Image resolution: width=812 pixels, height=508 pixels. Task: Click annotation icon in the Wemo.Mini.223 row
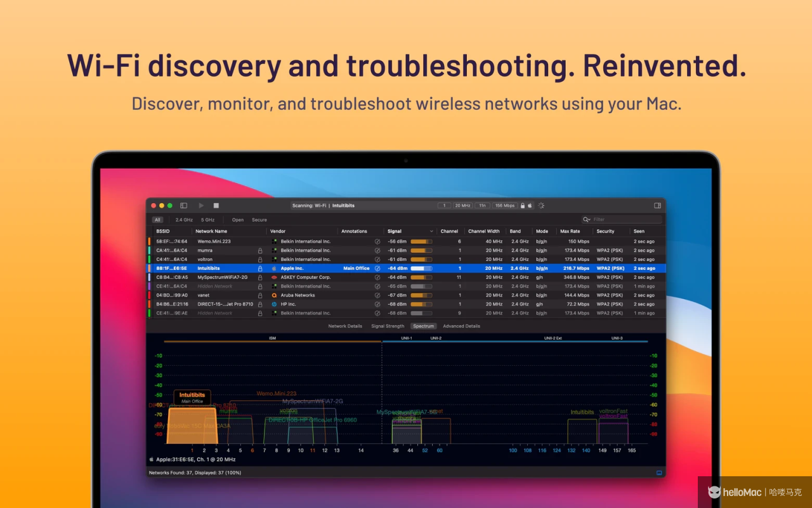pos(377,241)
